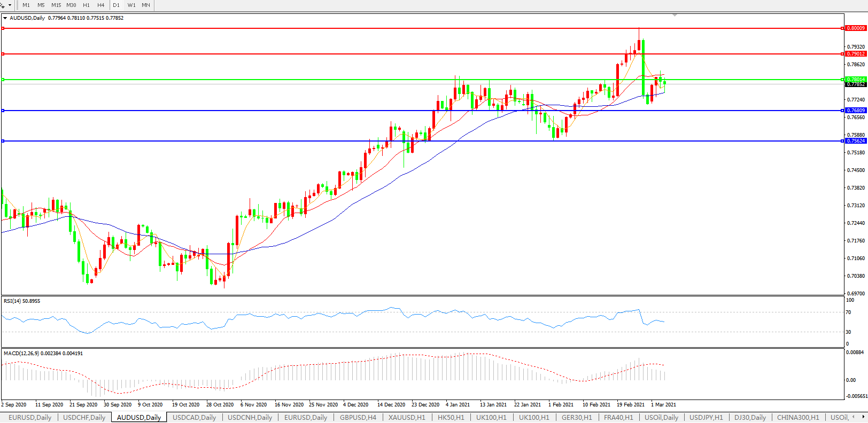Open the XAUUSD,H1 chart tab
The image size is (868, 423).
coord(407,418)
